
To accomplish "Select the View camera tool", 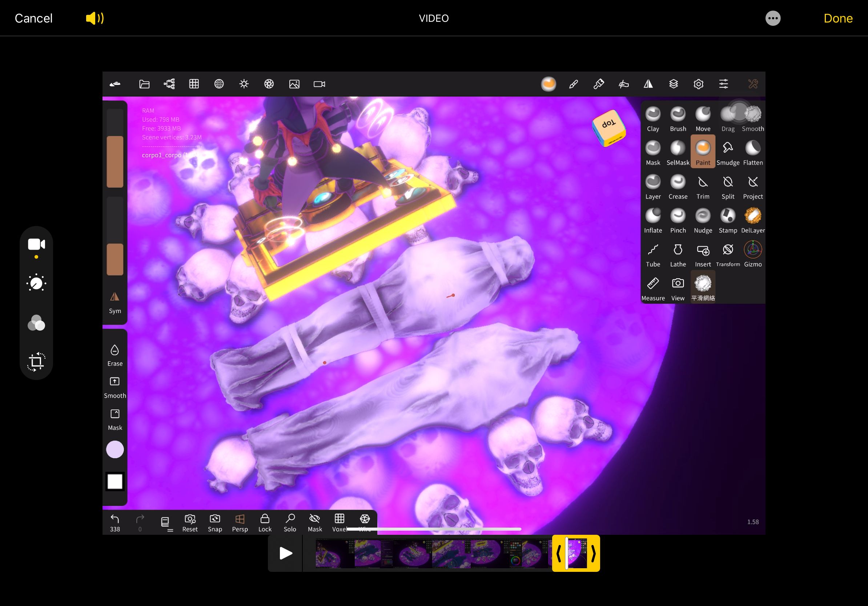I will coord(678,288).
